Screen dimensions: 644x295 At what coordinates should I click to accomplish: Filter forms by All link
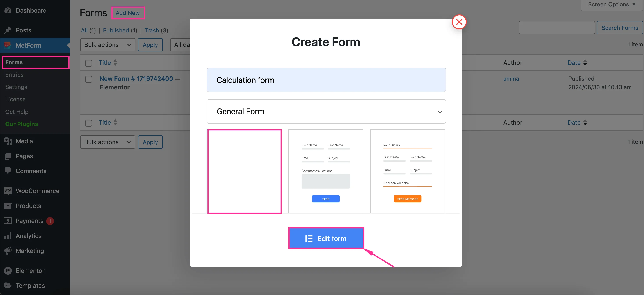(84, 30)
